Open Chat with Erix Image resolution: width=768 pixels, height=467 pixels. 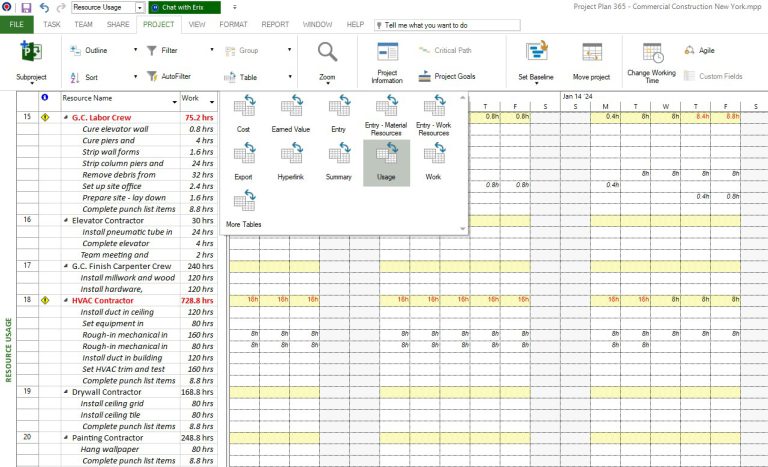(184, 7)
